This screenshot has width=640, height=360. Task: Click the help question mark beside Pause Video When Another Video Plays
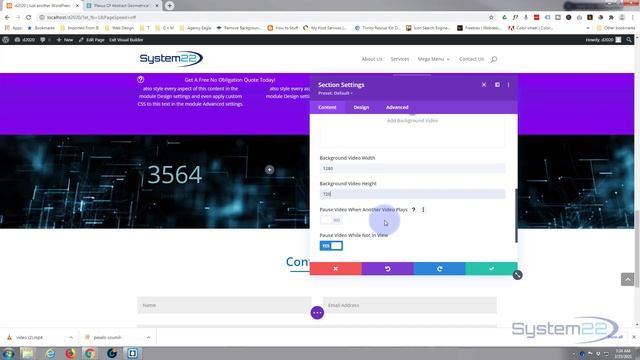coord(413,209)
